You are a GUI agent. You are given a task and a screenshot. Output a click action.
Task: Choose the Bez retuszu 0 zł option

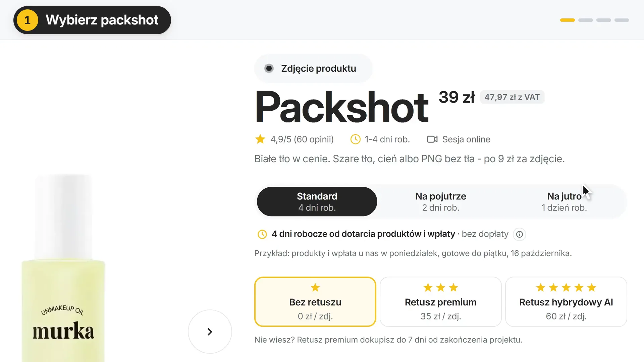[315, 302]
